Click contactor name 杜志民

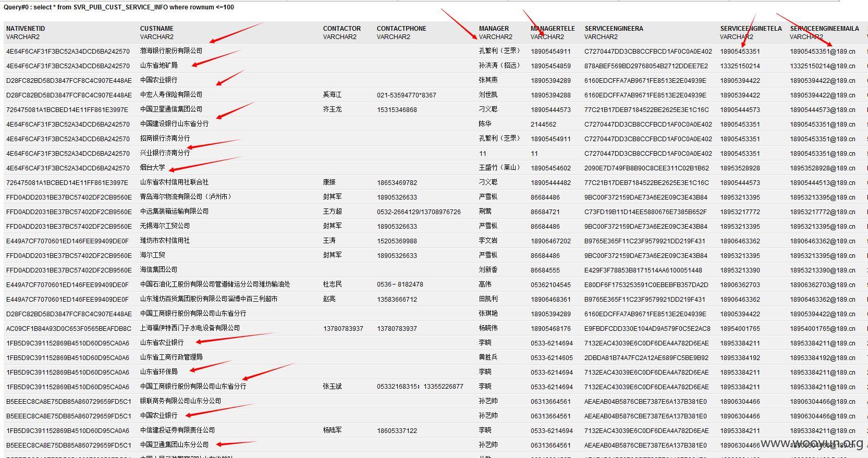coord(332,284)
